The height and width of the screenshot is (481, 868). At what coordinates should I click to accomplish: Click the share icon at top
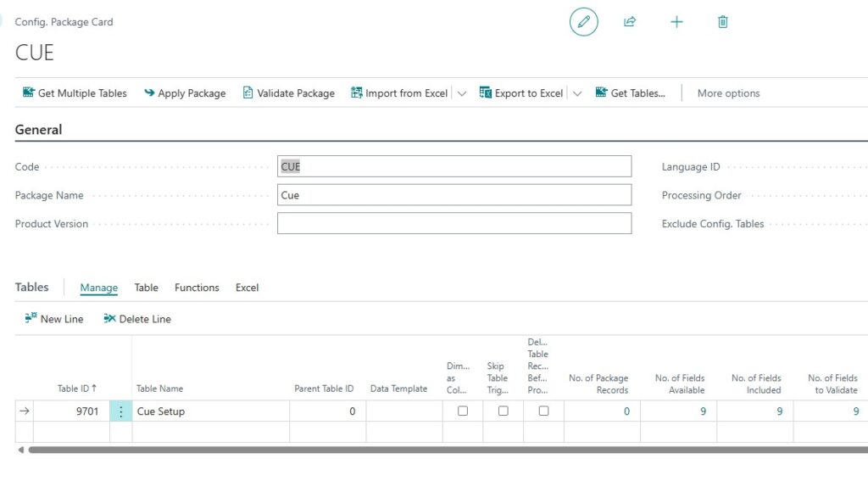coord(630,22)
